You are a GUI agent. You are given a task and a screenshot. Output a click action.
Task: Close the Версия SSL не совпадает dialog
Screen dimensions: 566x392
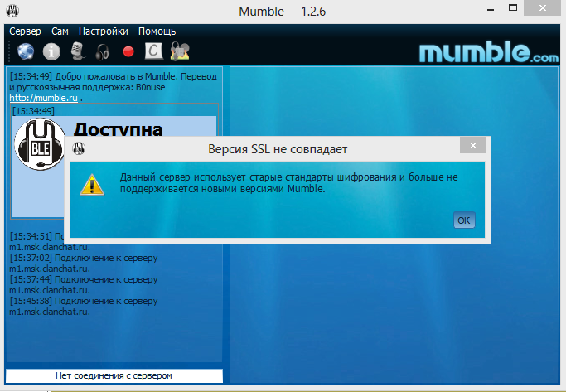473,147
